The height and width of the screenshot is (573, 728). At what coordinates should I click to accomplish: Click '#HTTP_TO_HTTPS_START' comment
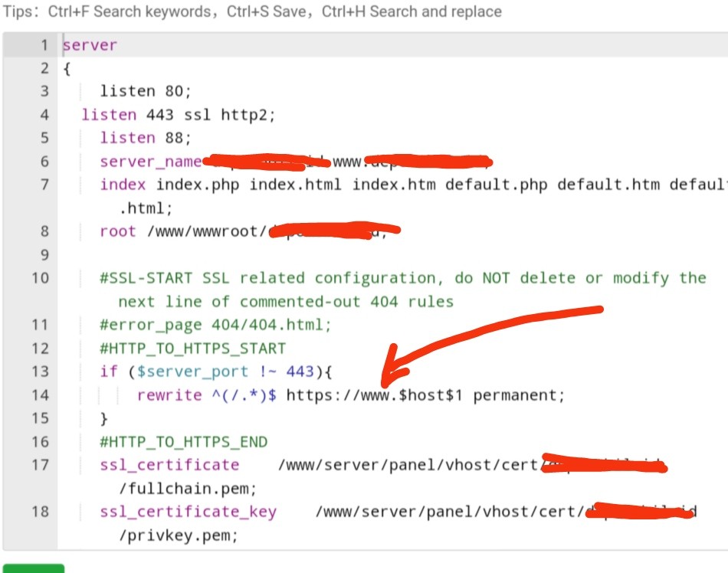193,349
